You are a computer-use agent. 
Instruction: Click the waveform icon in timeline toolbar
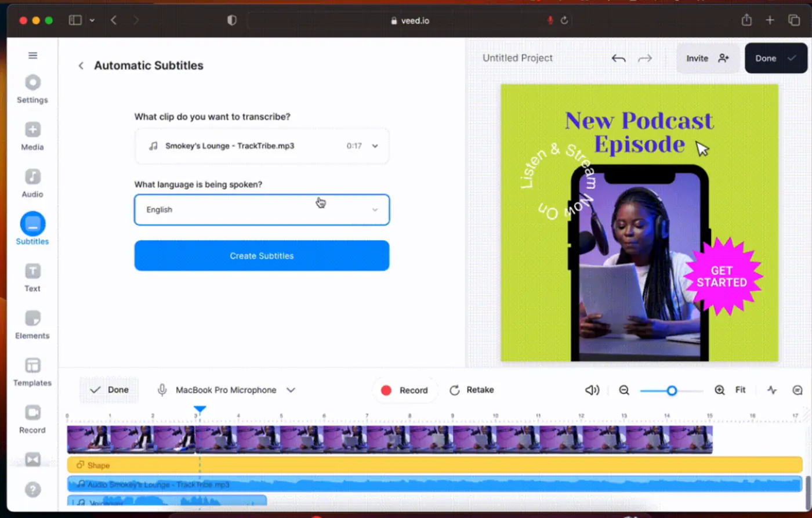coord(772,390)
